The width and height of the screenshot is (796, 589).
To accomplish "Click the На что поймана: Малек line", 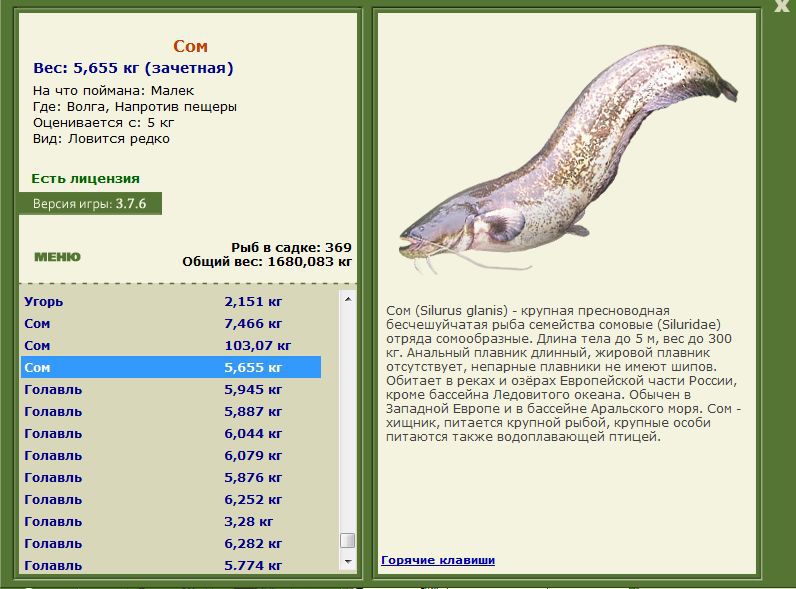I will coord(113,90).
